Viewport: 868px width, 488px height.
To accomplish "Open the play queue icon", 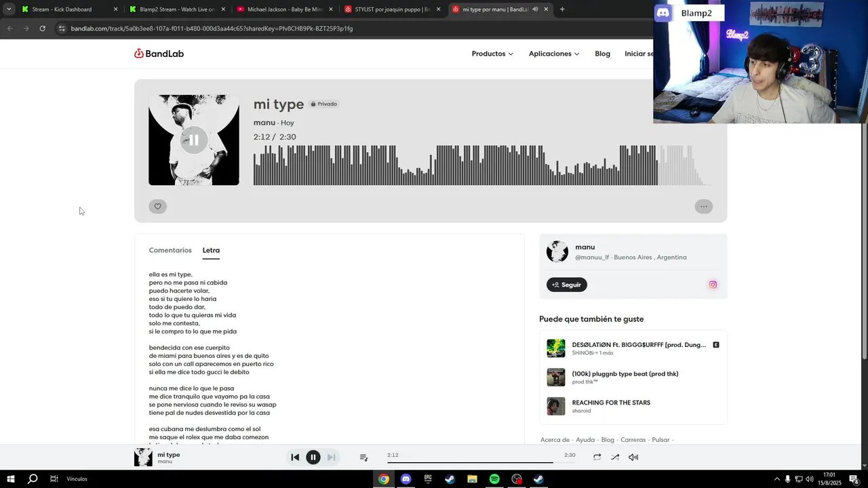I will [363, 457].
